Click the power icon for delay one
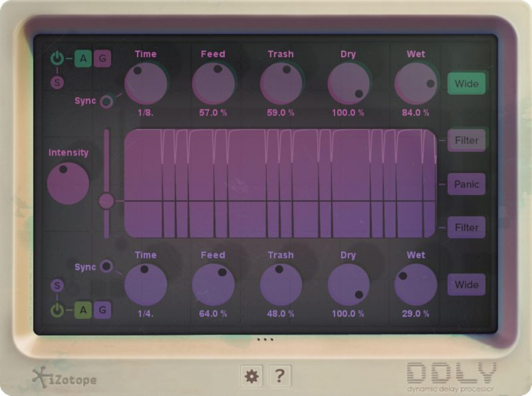This screenshot has width=532, height=396. click(x=58, y=58)
